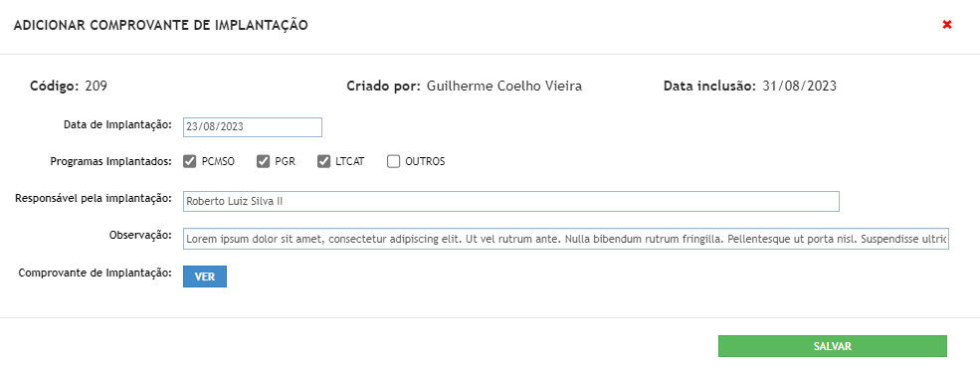Save the form with the SALVAR button
Screen dimensions: 980x371
coord(833,346)
